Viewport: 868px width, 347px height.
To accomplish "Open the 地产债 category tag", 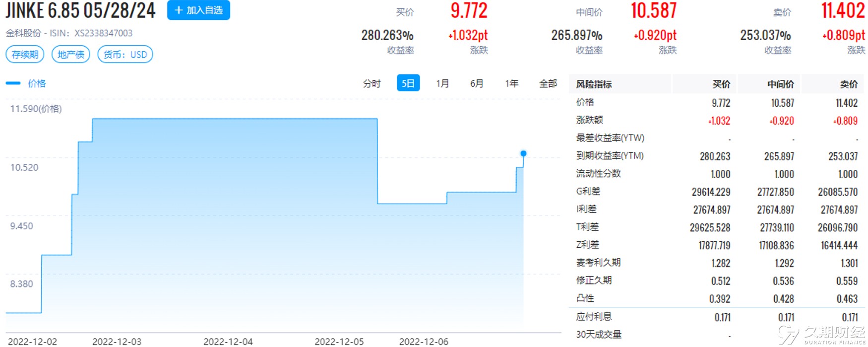I will 71,55.
